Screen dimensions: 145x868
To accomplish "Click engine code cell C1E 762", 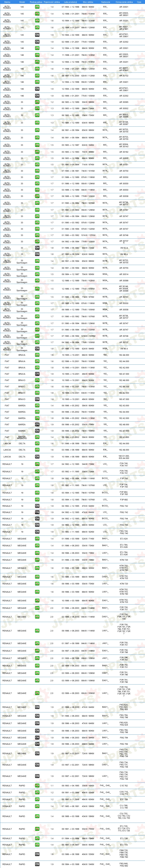I will 123,785.
